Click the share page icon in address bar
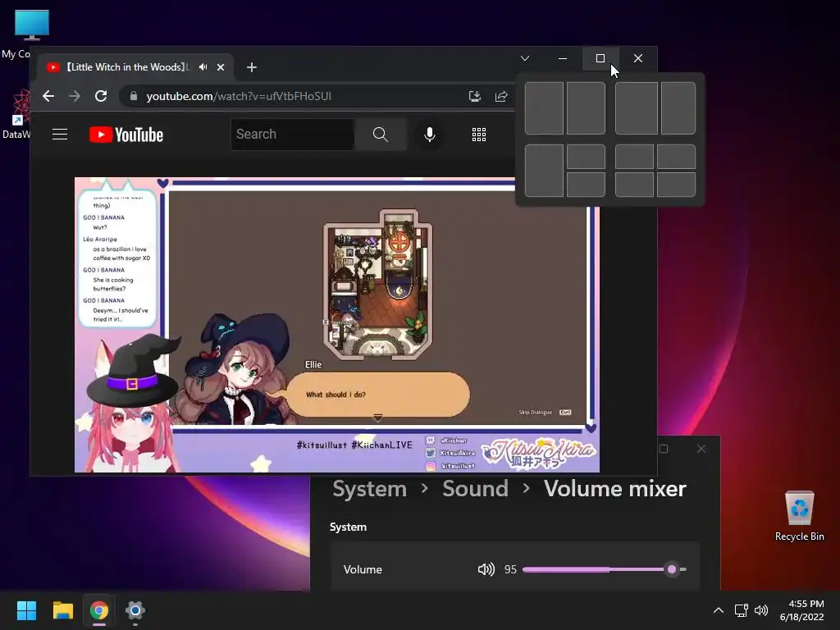840x630 pixels. (501, 96)
